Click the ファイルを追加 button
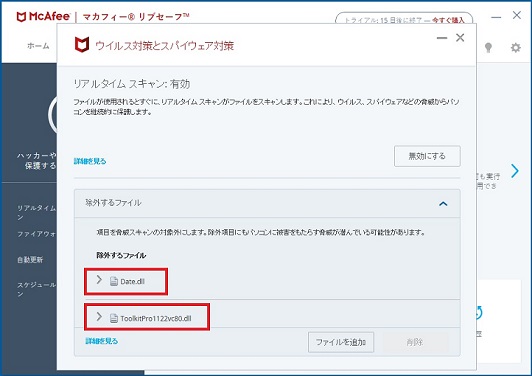Screen dimensions: 532x376 point(341,342)
